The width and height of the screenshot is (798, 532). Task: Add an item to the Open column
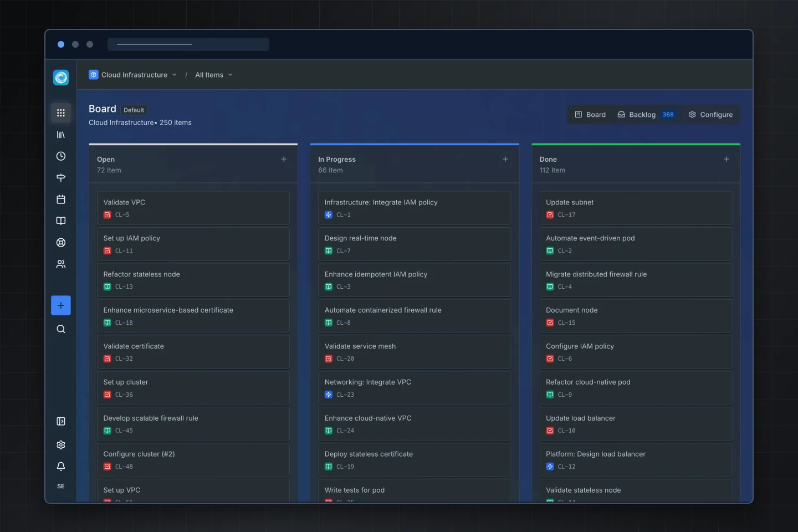click(x=284, y=159)
